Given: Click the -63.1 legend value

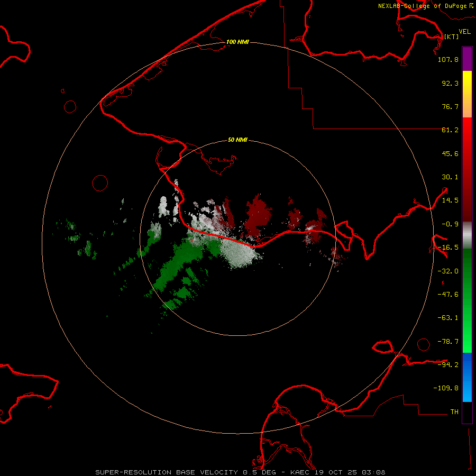Looking at the screenshot, I should [x=448, y=318].
